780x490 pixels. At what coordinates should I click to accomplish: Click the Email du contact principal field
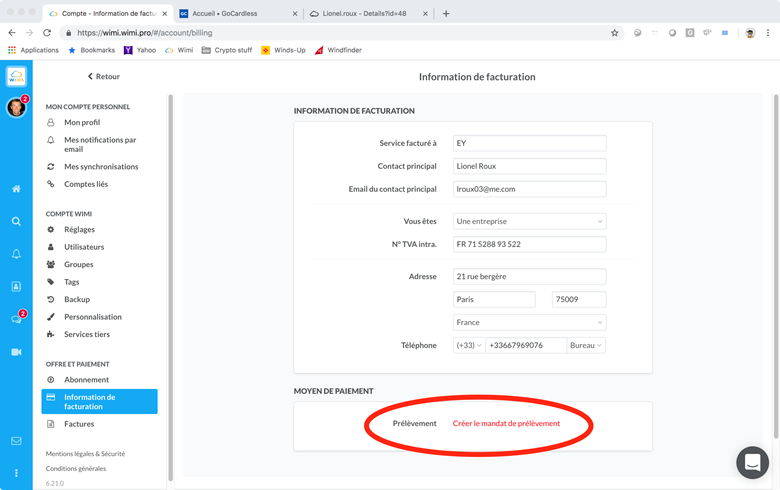(529, 189)
